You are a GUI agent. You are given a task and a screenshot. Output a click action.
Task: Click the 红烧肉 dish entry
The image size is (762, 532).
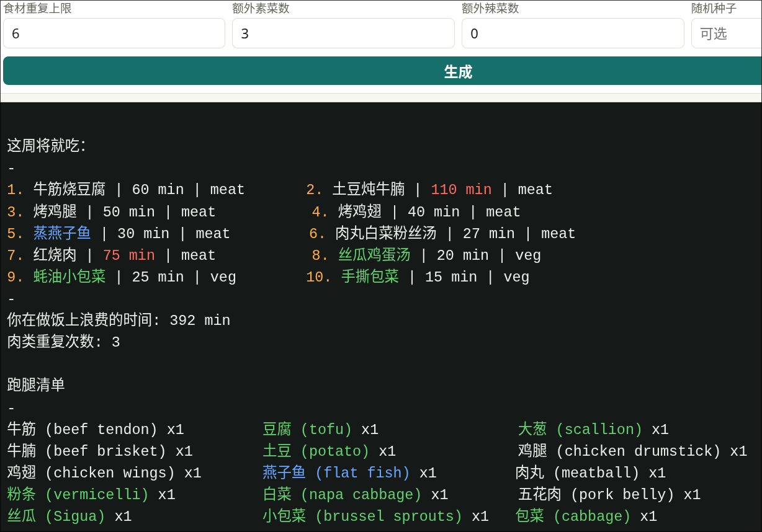pos(55,255)
